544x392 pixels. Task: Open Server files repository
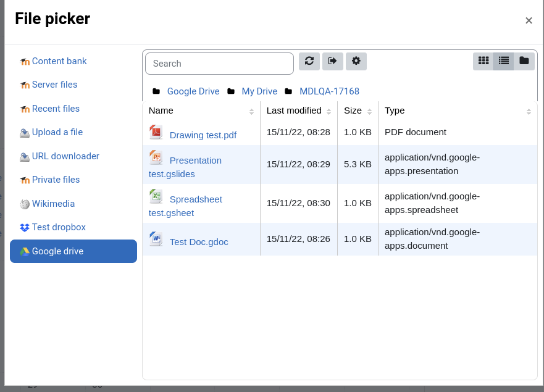(54, 85)
